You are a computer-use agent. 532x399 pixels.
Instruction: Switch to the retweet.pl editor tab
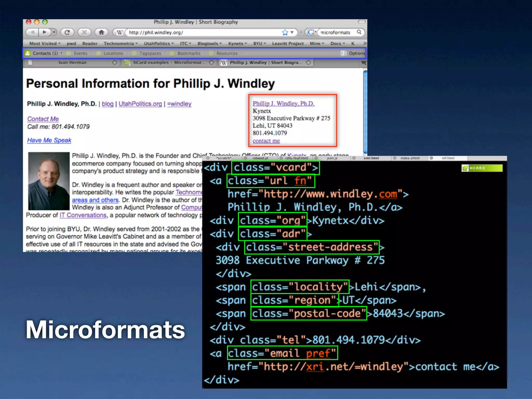260,158
